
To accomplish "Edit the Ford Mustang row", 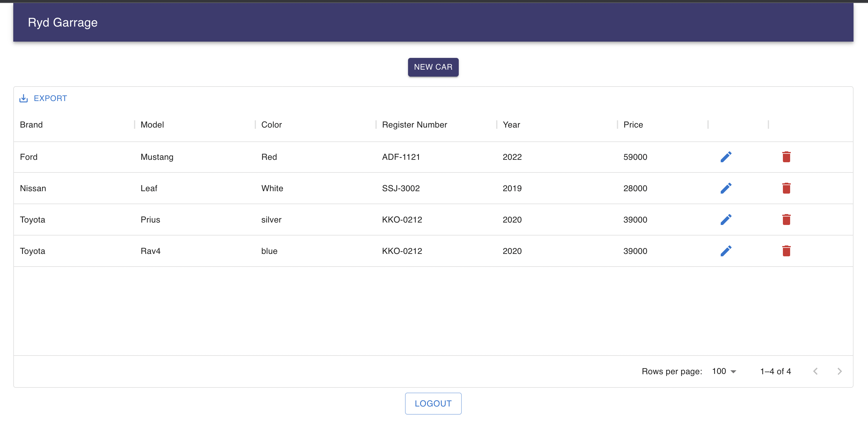I will point(726,157).
